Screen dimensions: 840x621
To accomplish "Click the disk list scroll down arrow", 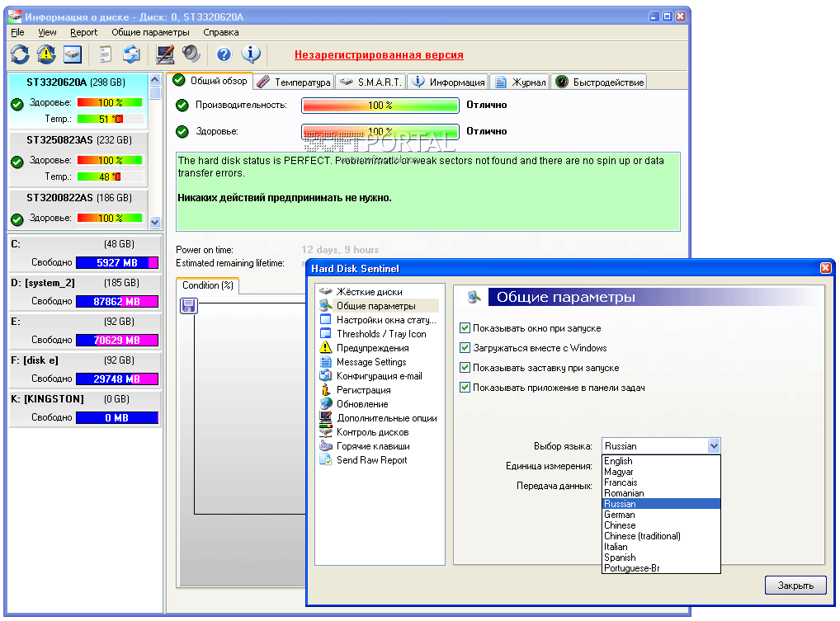I will (x=155, y=222).
